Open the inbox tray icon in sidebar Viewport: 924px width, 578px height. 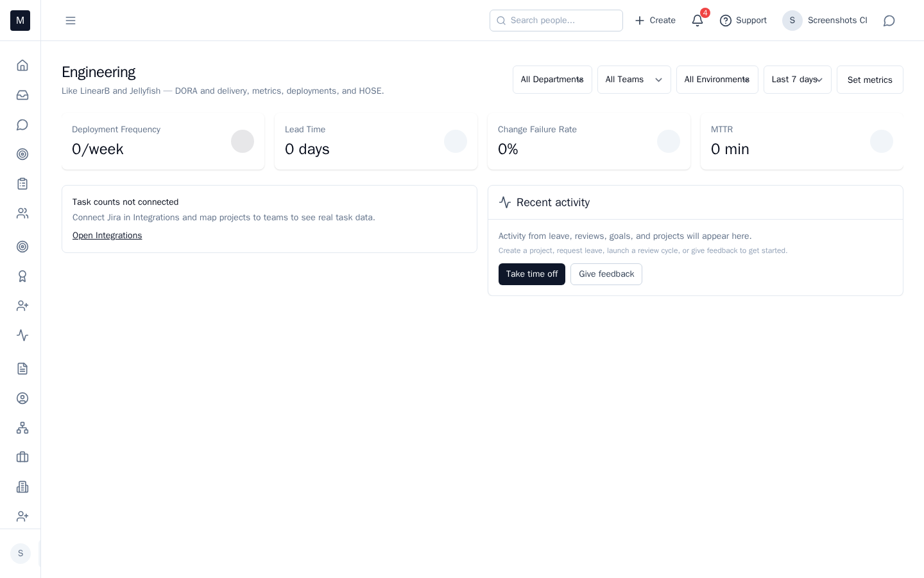tap(22, 95)
